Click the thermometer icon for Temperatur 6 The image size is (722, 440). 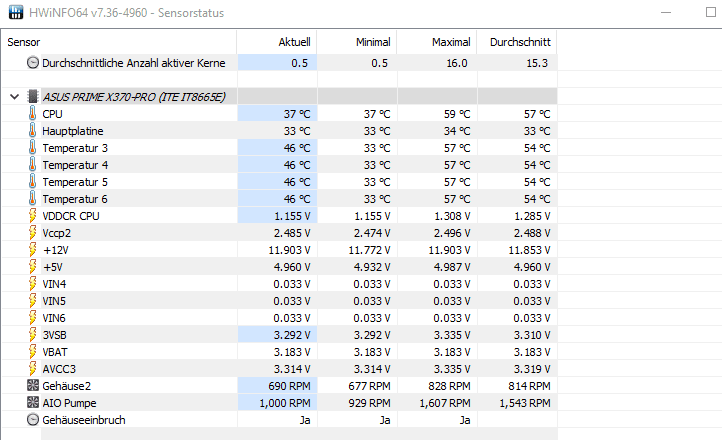pyautogui.click(x=32, y=199)
